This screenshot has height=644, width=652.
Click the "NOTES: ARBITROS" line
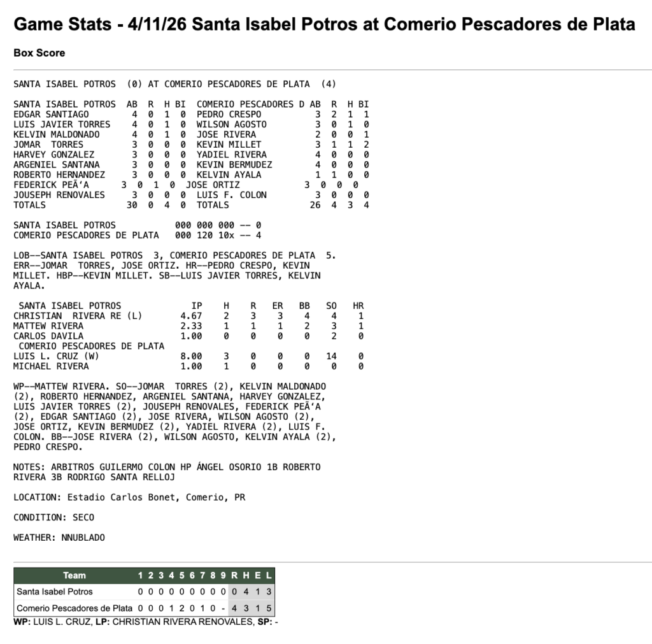(x=167, y=467)
